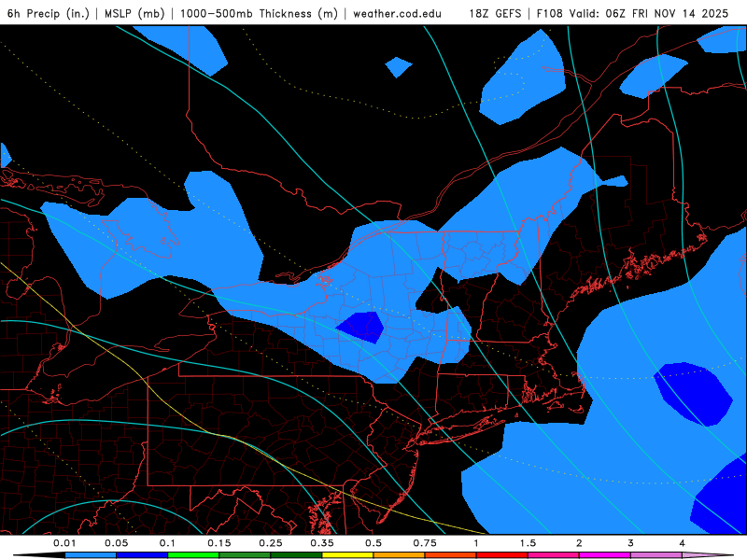Screen dimensions: 747x560
Task: Click the legend value 4
Action: 683,543
